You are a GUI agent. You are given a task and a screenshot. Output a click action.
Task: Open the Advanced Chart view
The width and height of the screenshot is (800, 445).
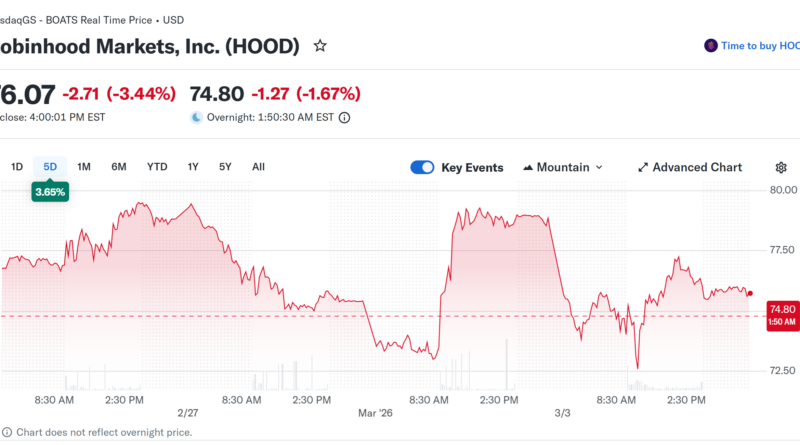click(697, 168)
